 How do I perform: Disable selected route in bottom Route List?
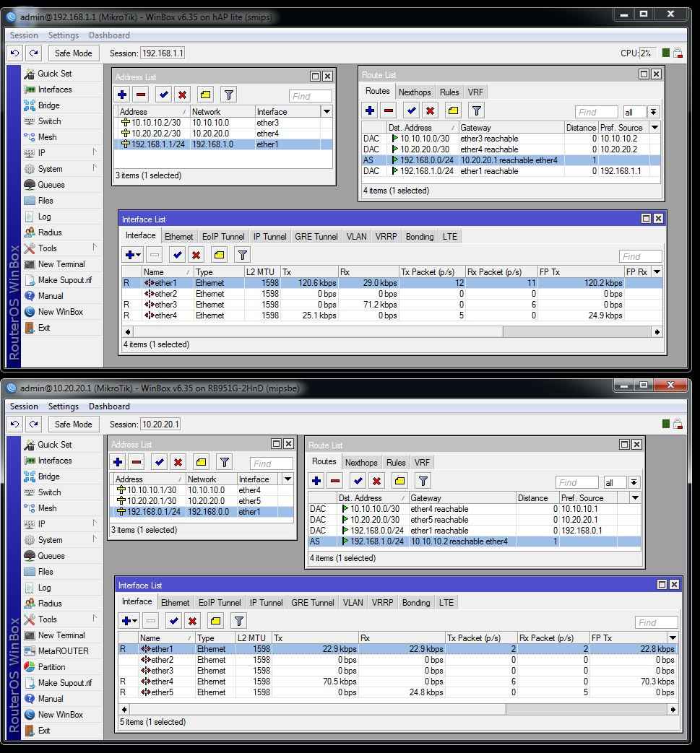coord(376,480)
